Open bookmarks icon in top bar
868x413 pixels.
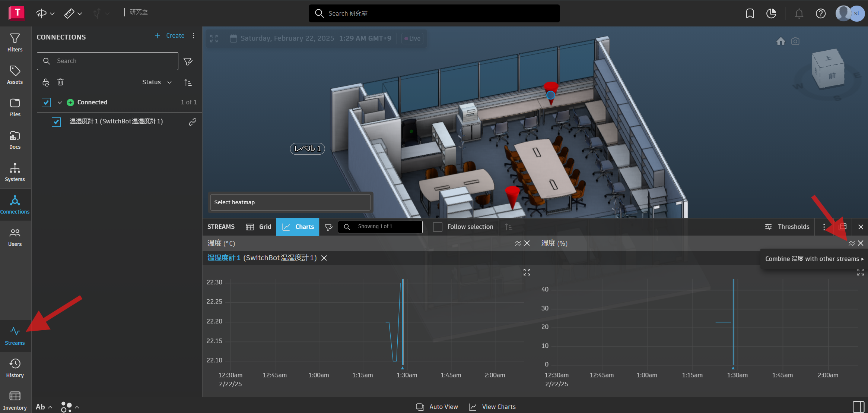tap(750, 14)
